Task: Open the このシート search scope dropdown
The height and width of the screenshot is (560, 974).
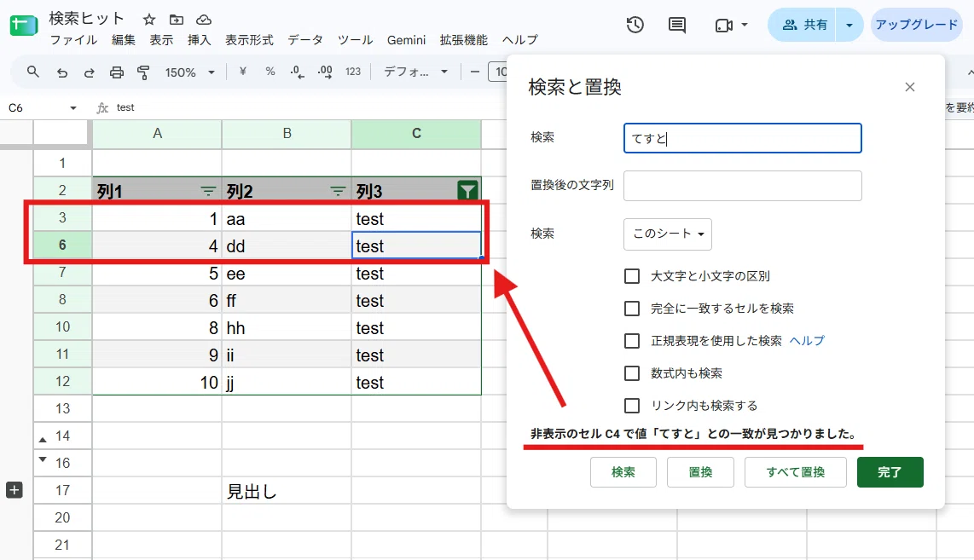Action: (x=667, y=234)
